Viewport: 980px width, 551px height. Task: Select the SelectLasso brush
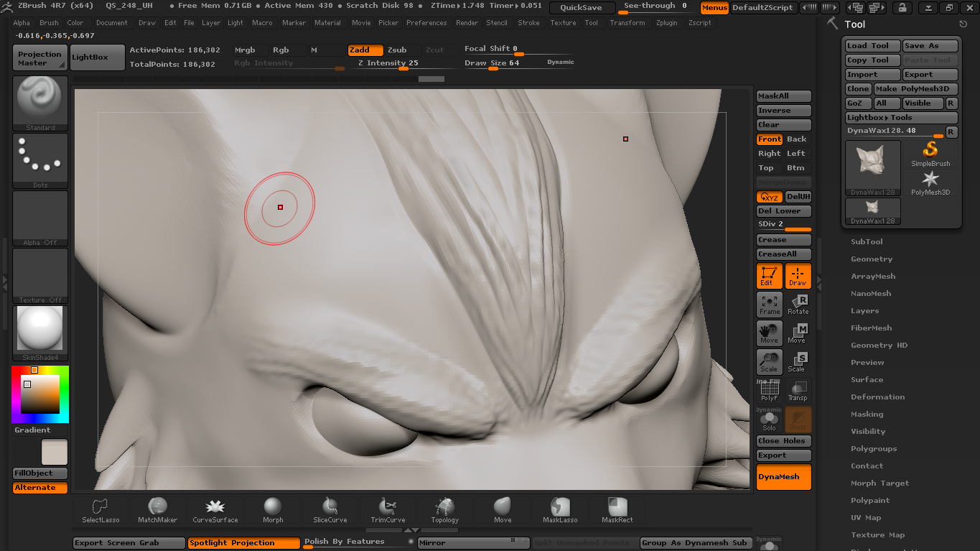click(x=101, y=510)
